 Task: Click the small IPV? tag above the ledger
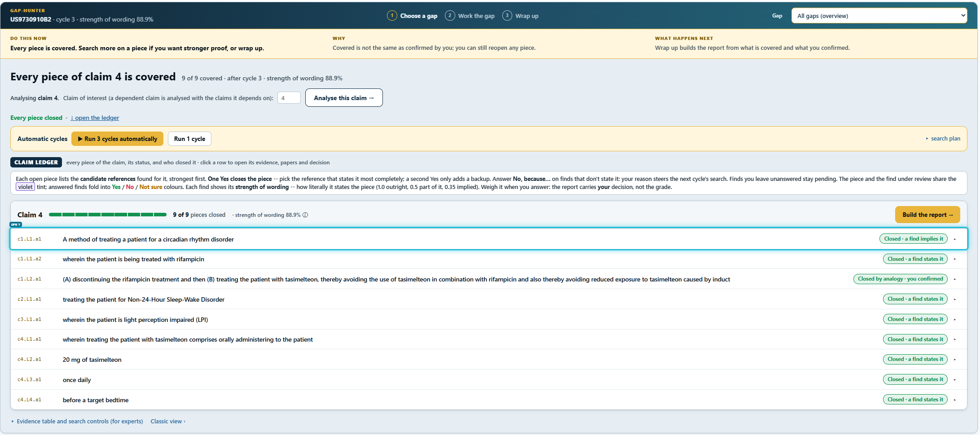(x=16, y=224)
